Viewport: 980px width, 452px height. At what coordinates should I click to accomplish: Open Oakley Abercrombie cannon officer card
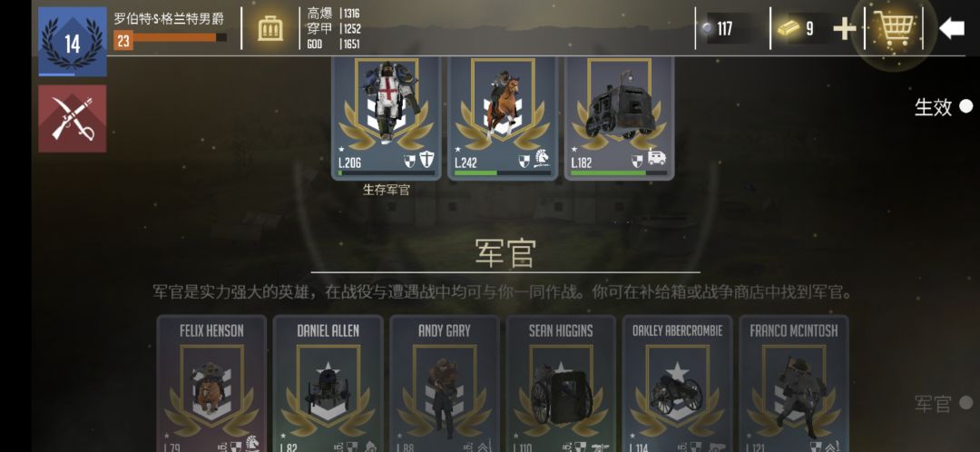pyautogui.click(x=677, y=384)
